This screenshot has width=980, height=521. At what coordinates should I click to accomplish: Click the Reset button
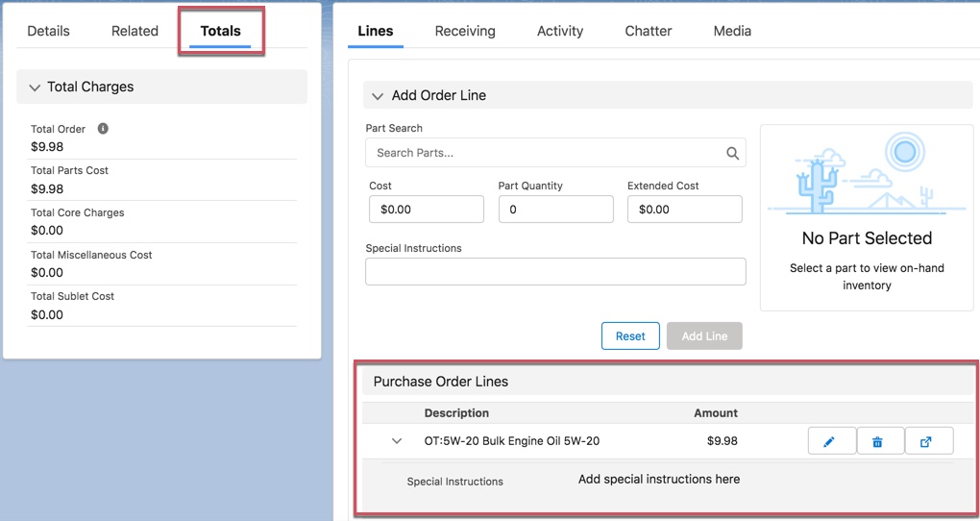pyautogui.click(x=630, y=335)
